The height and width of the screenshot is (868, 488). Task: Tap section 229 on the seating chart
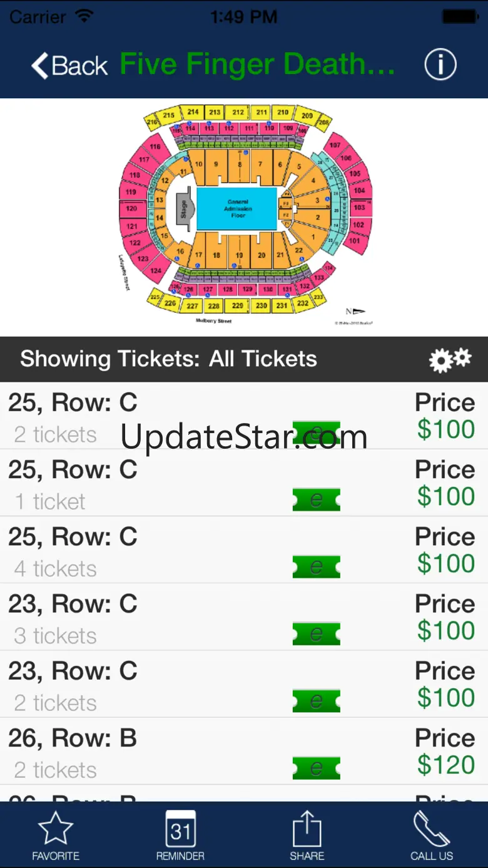click(x=237, y=305)
